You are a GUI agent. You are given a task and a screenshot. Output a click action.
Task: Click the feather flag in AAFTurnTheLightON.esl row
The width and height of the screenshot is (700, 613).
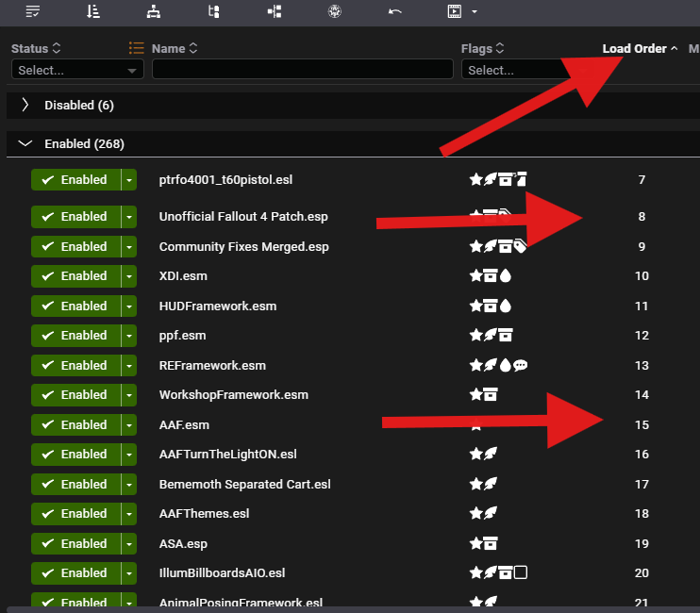click(x=491, y=455)
